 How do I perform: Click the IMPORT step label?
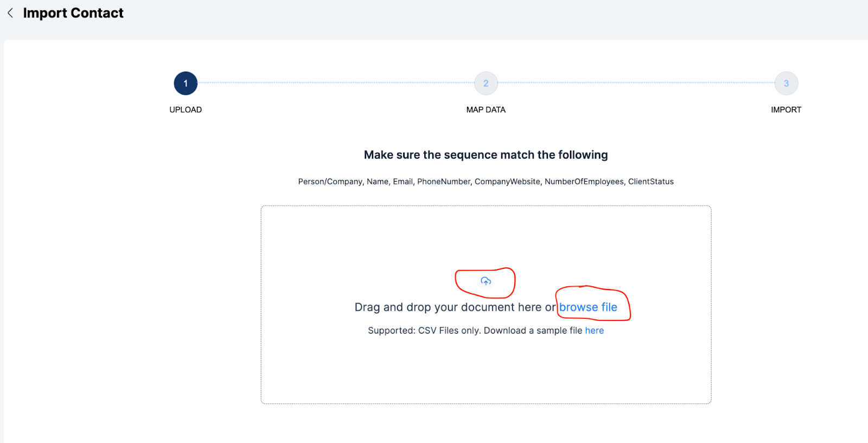pyautogui.click(x=786, y=110)
